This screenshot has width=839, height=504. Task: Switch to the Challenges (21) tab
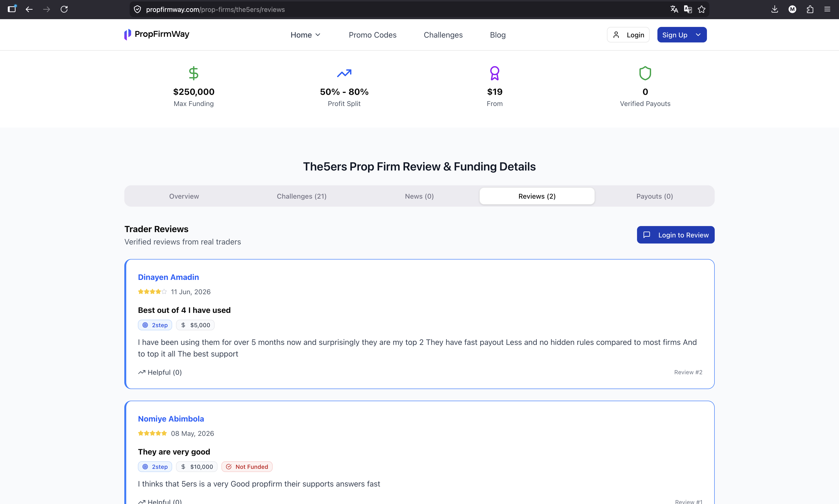point(302,196)
